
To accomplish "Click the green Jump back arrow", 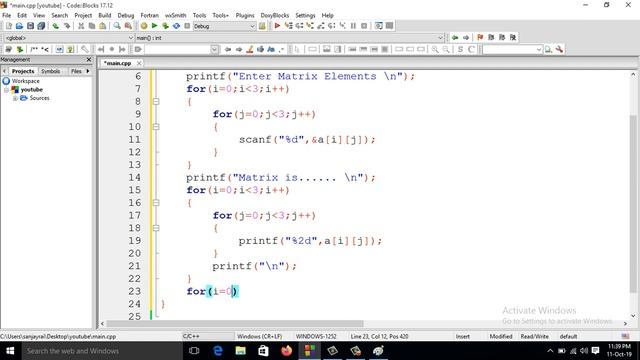I will 455,38.
